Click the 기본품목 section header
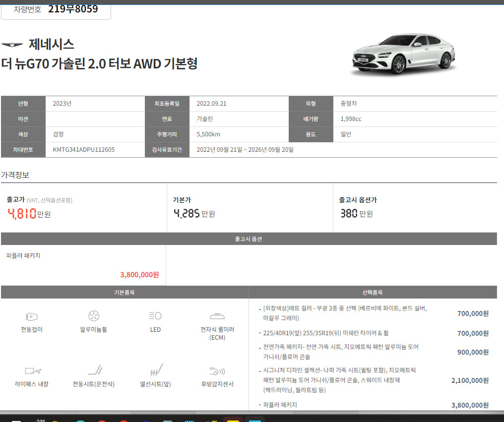504x422 pixels. (125, 293)
